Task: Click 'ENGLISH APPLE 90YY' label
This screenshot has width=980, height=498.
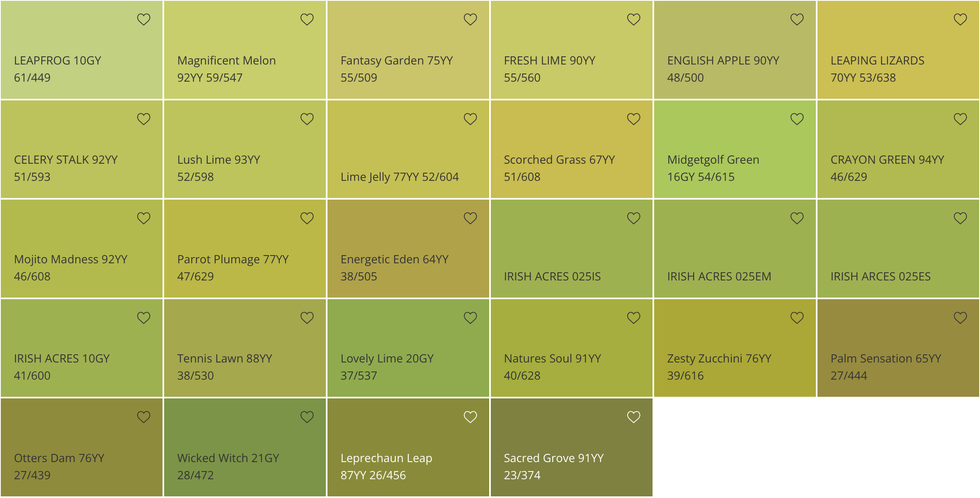Action: tap(723, 61)
